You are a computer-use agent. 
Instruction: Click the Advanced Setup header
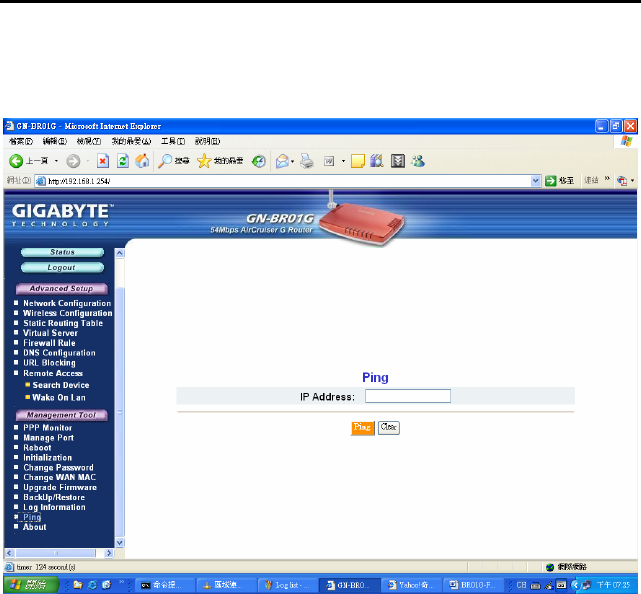(62, 289)
